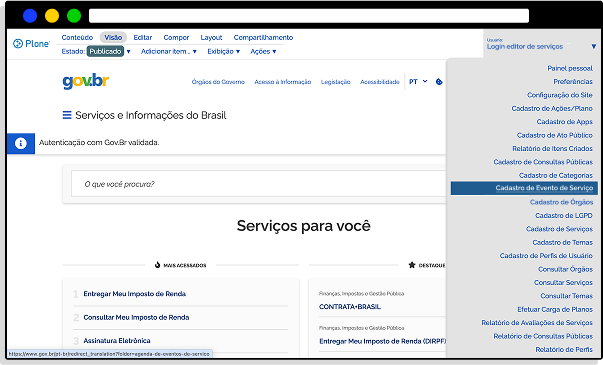Viewport: 603px width, 365px height.
Task: Collapse the Login editor de serviços user menu
Action: (594, 47)
